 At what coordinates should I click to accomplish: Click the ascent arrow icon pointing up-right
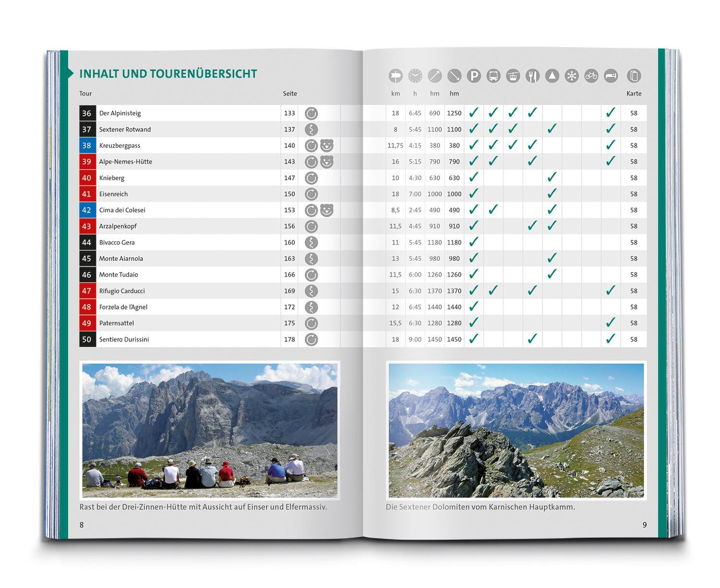435,76
